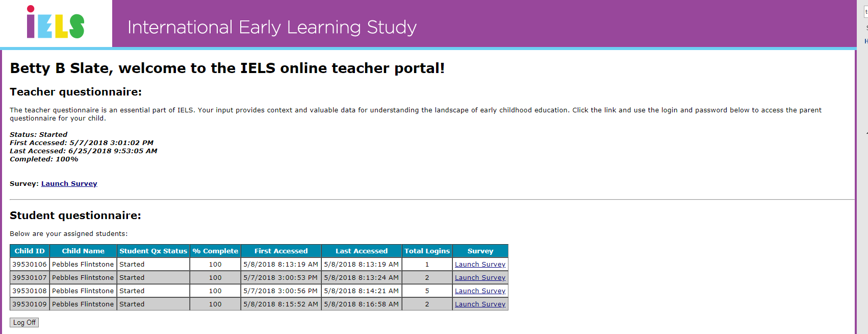Click the welcome heading for Betty B Slate

tap(227, 68)
